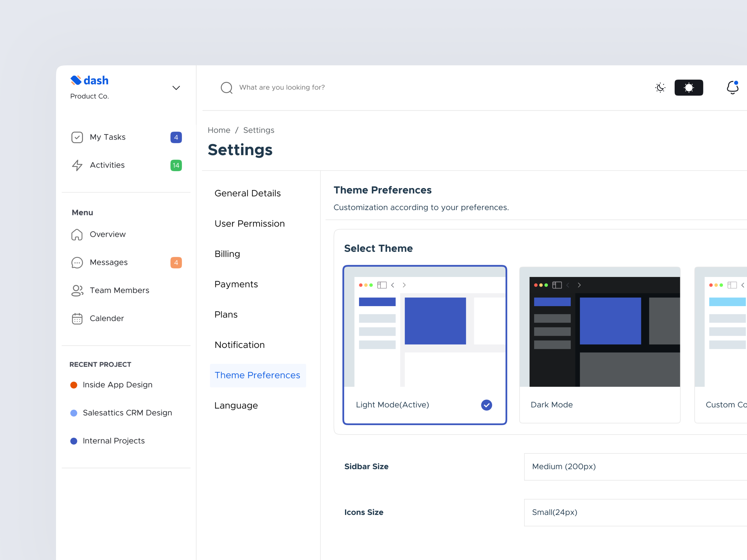Open Overview via the home icon
The width and height of the screenshot is (747, 560).
[x=77, y=234]
